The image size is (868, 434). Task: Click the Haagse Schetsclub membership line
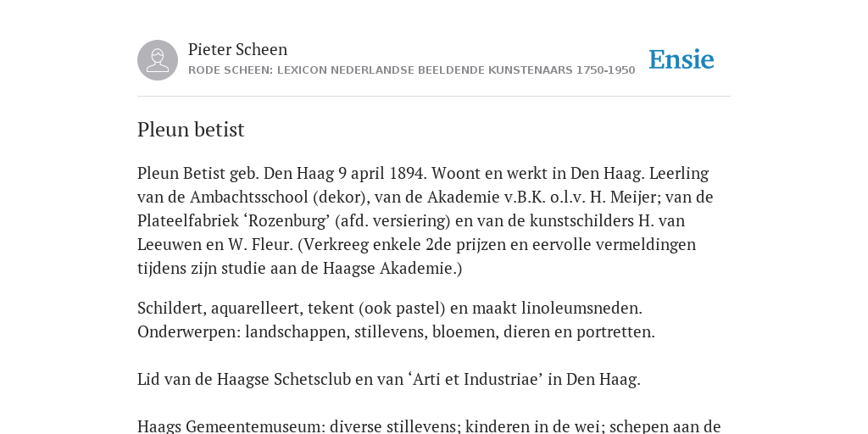[x=388, y=380]
